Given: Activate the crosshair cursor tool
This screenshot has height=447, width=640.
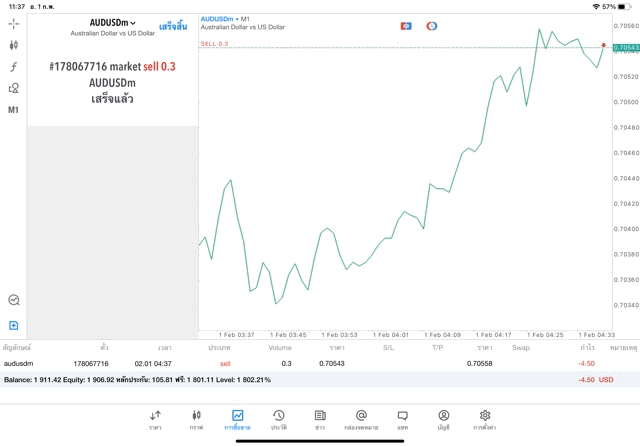Looking at the screenshot, I should click(x=13, y=24).
